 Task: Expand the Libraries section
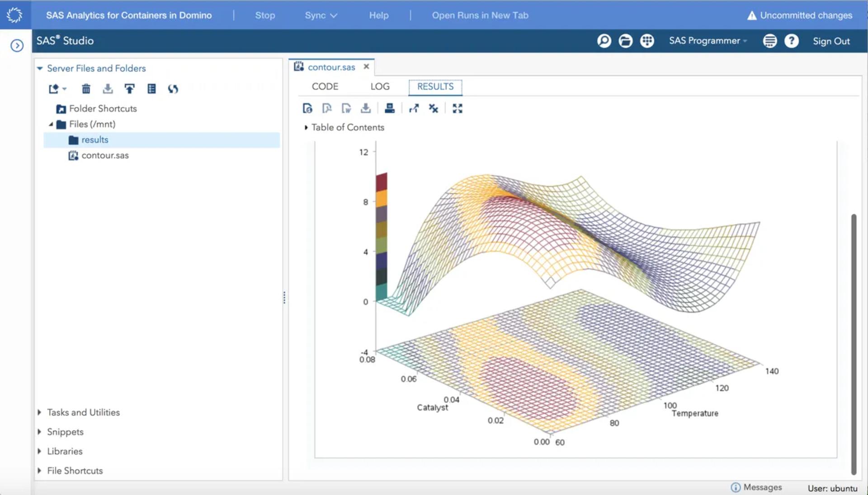(x=39, y=451)
